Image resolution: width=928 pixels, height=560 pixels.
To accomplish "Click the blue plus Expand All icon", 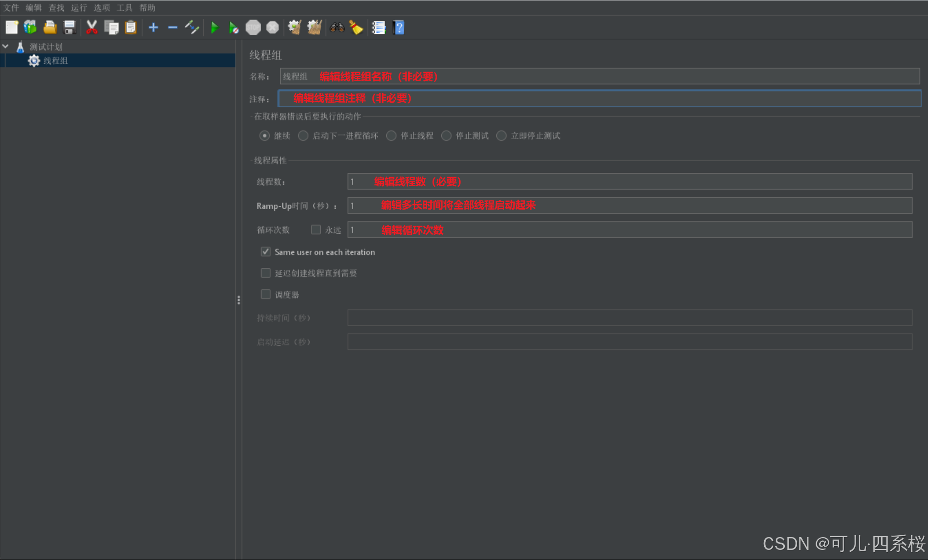I will (x=153, y=28).
